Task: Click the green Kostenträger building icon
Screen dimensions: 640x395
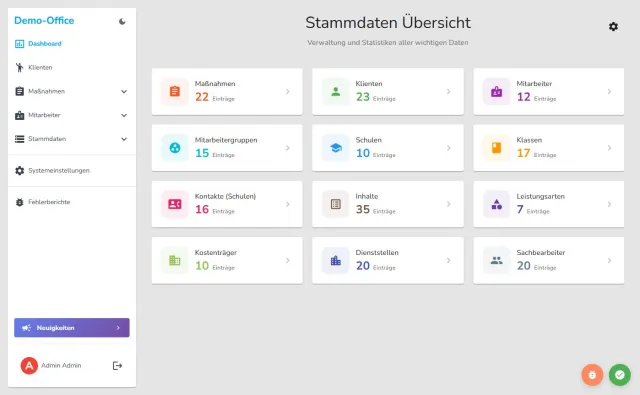Action: tap(175, 260)
